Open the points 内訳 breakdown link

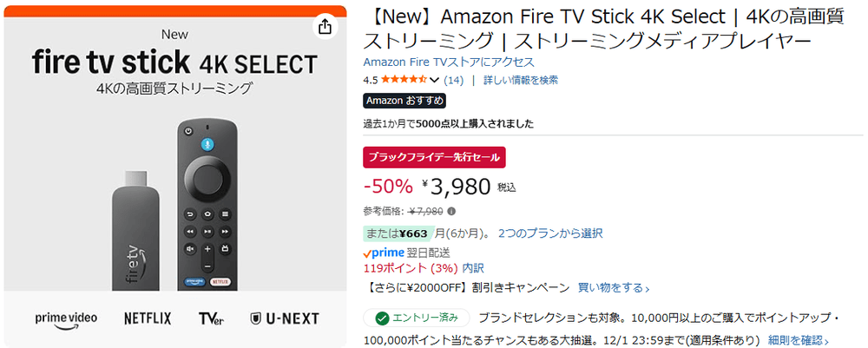[473, 268]
